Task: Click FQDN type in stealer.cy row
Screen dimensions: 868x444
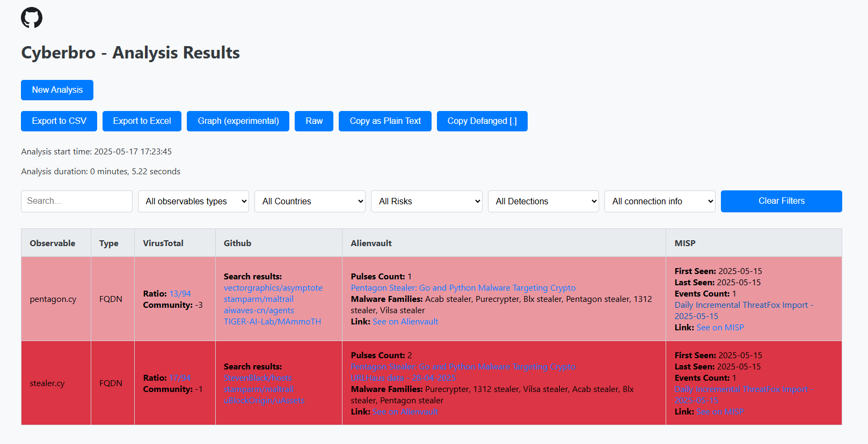Action: [111, 383]
